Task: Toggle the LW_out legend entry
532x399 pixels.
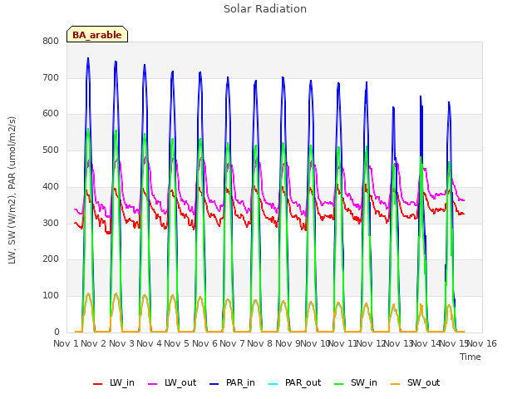Action: [172, 383]
